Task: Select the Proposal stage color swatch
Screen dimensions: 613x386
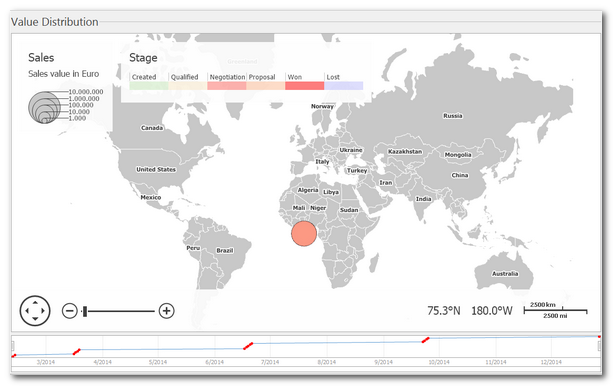Action: [266, 86]
